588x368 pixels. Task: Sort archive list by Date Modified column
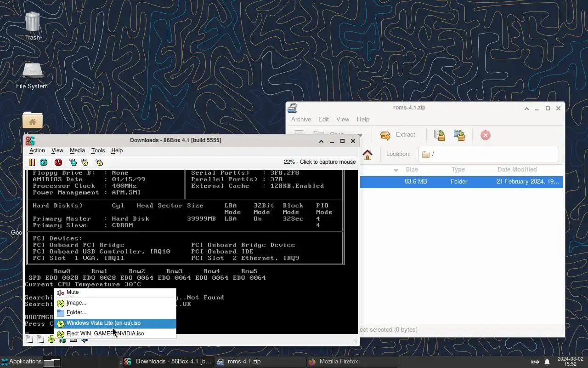517,170
